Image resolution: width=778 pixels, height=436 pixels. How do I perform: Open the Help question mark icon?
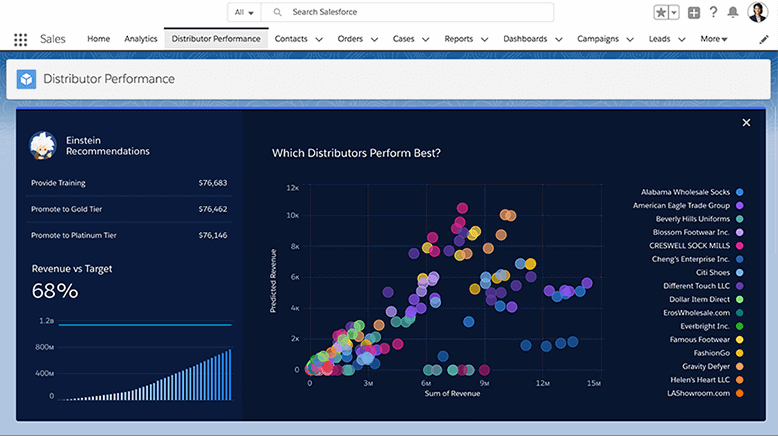tap(713, 12)
